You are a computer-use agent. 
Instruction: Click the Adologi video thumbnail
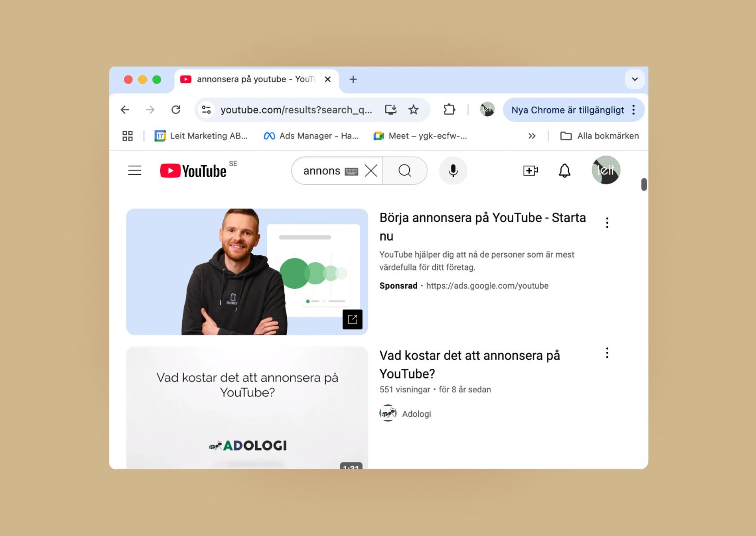[247, 407]
